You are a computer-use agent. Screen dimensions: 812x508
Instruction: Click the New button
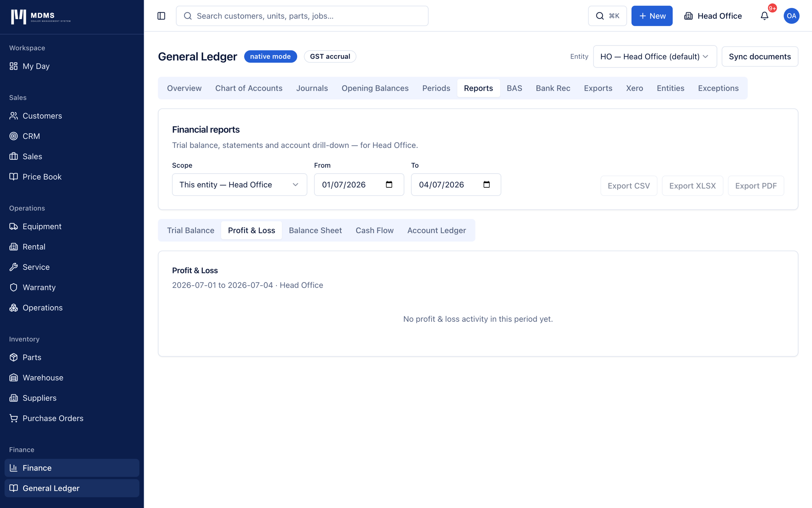(x=652, y=16)
